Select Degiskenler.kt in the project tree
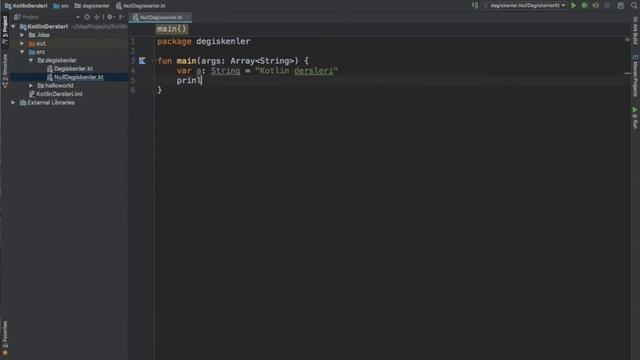This screenshot has width=640, height=360. (x=70, y=69)
